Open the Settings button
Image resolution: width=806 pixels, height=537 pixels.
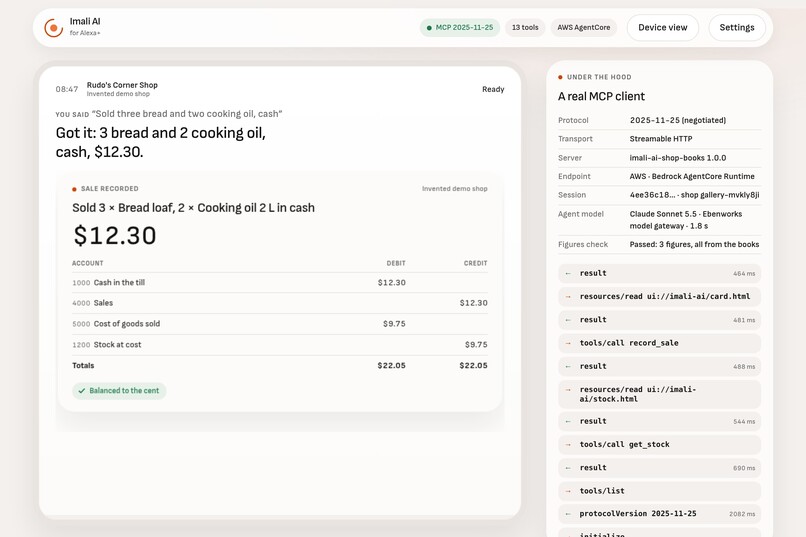point(737,28)
